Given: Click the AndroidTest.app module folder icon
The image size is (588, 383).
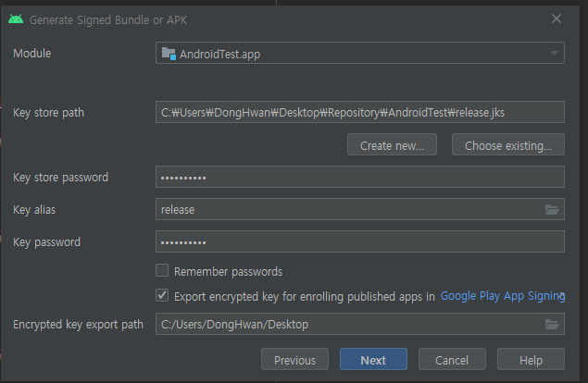Looking at the screenshot, I should coord(169,54).
